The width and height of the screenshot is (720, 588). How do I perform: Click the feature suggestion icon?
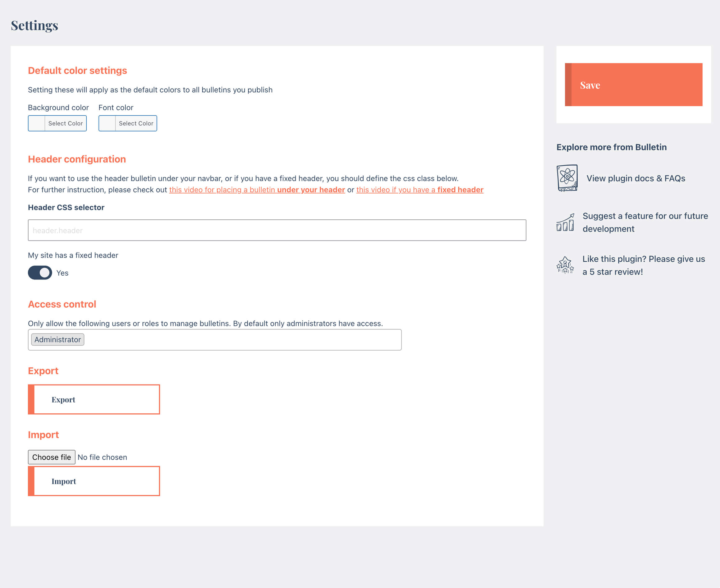coord(566,222)
